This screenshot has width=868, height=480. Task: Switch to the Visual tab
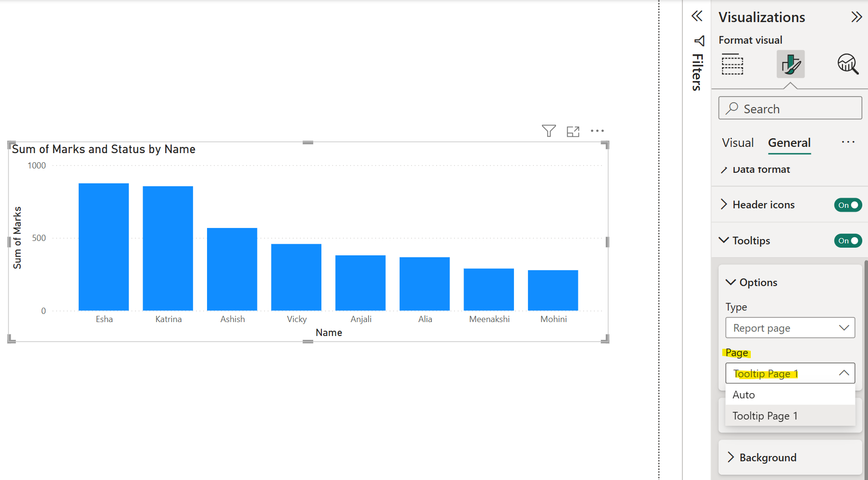coord(737,143)
